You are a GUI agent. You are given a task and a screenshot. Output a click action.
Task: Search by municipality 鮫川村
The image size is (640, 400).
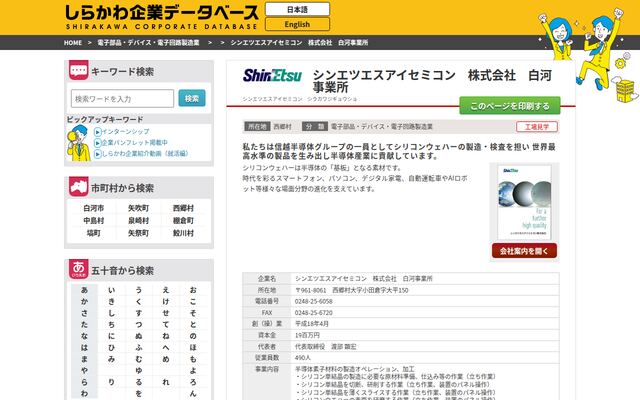(183, 233)
